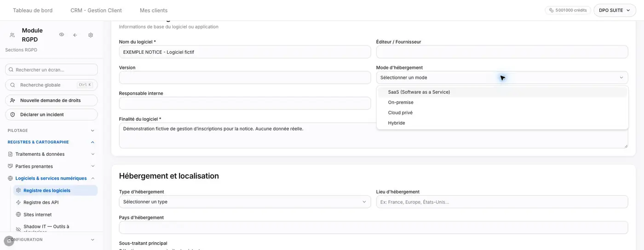Click Déclarer un incident button
The image size is (644, 250).
click(52, 114)
